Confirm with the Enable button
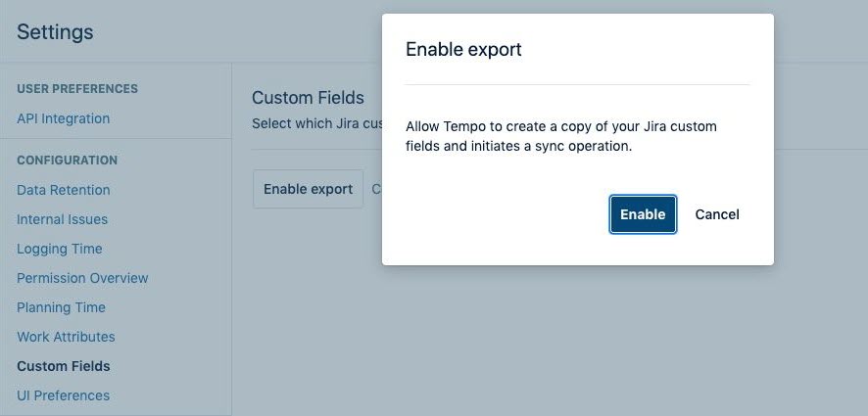This screenshot has height=416, width=868. 643,214
